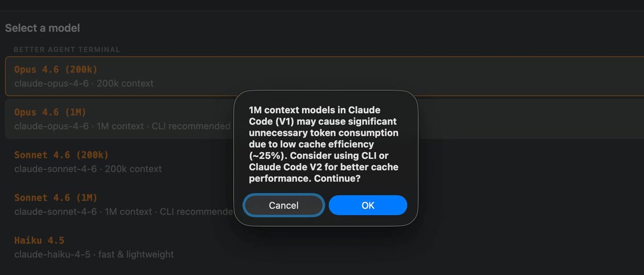Confirm the warning with the OK button
Image resolution: width=644 pixels, height=275 pixels.
(368, 205)
